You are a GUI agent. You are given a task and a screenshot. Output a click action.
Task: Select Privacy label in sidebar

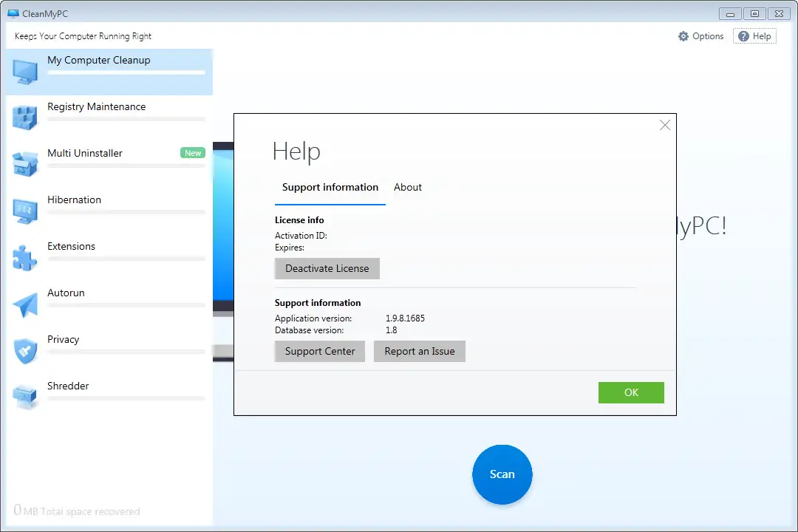63,340
